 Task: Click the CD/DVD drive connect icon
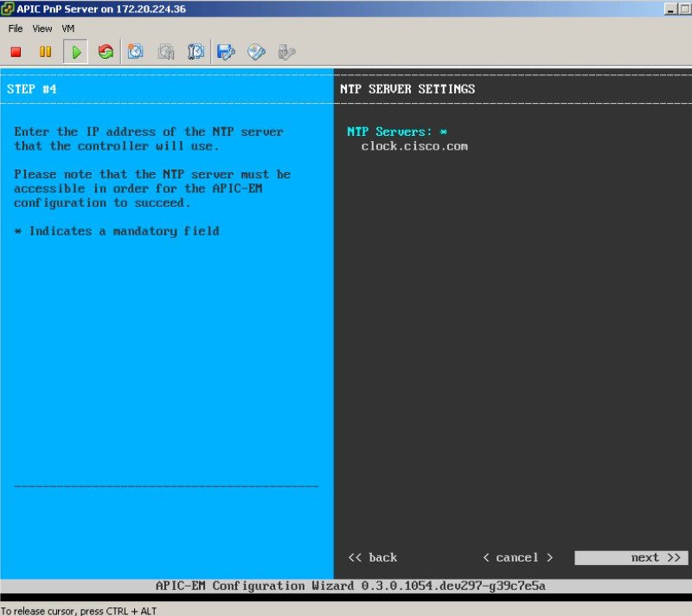(x=256, y=52)
